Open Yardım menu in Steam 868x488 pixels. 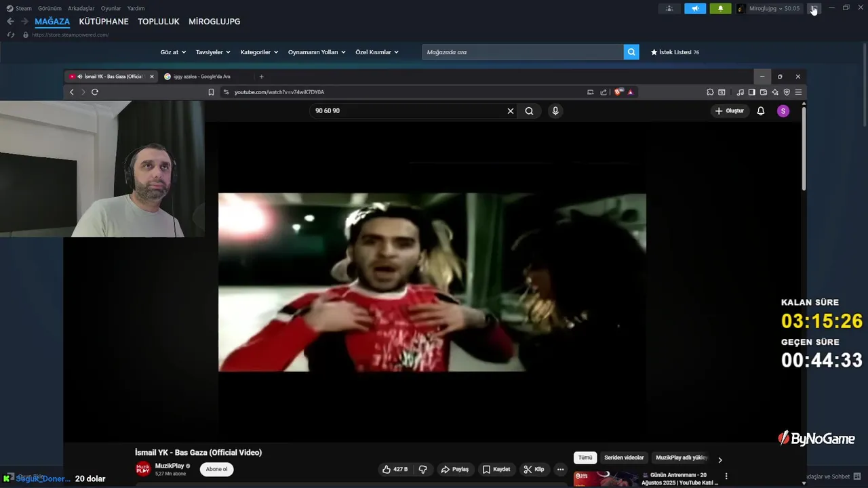pyautogui.click(x=136, y=8)
